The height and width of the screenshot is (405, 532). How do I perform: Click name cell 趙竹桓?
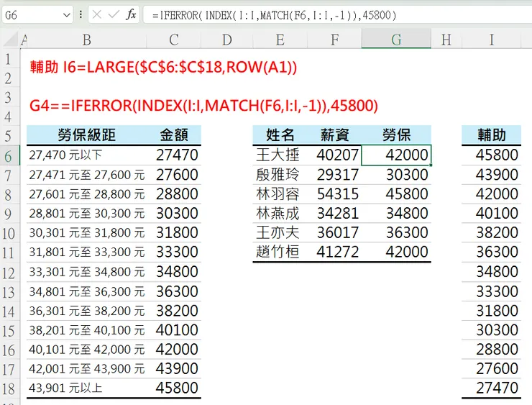click(x=280, y=252)
